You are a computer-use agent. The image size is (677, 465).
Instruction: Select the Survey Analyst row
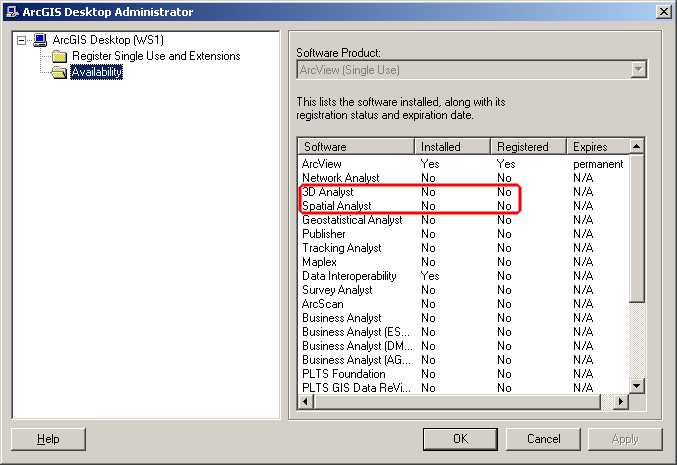coord(464,290)
